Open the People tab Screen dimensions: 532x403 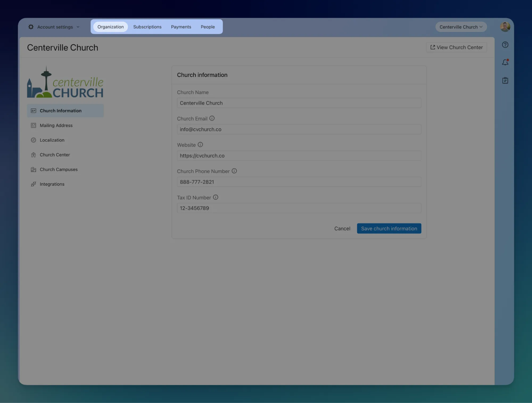pyautogui.click(x=208, y=27)
